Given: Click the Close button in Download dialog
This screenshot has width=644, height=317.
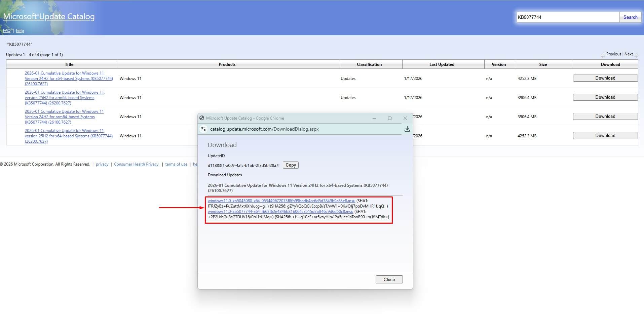Looking at the screenshot, I should pyautogui.click(x=389, y=279).
